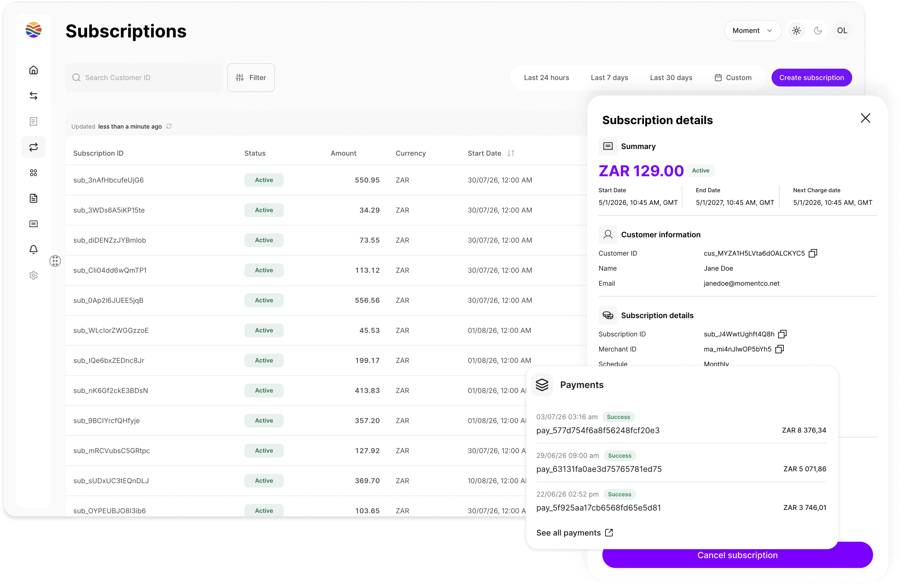904x588 pixels.
Task: Open the four-circles apps icon in sidebar
Action: click(x=33, y=173)
